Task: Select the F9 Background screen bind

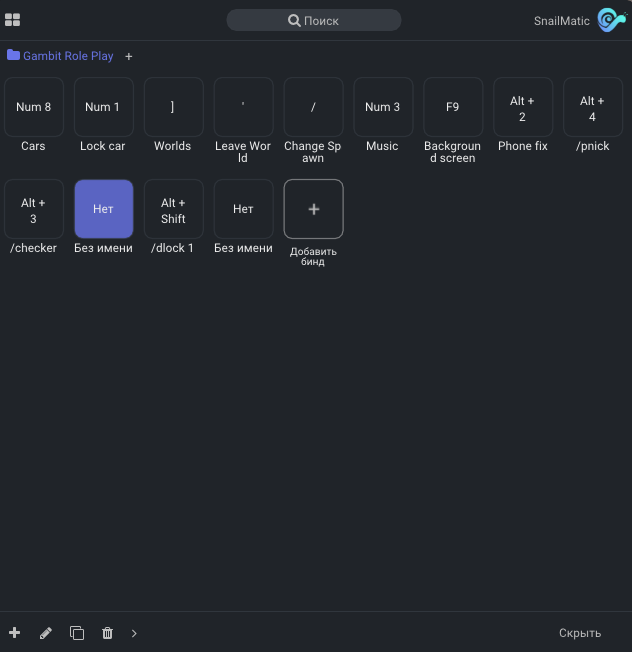Action: tap(453, 107)
